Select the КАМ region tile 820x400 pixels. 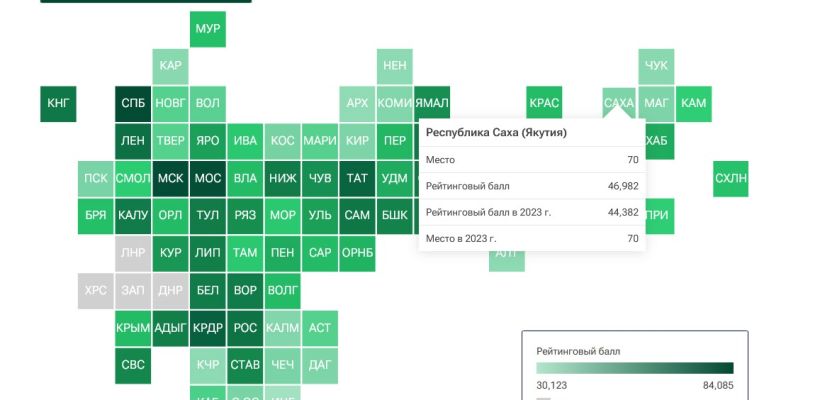tap(693, 103)
